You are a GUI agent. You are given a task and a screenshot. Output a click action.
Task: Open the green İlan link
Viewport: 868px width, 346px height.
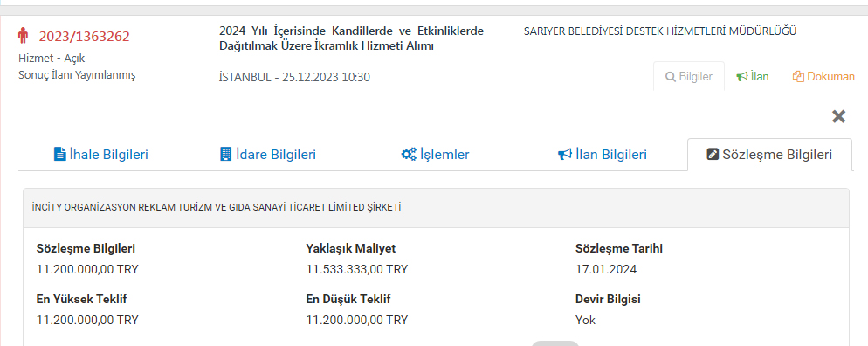753,77
